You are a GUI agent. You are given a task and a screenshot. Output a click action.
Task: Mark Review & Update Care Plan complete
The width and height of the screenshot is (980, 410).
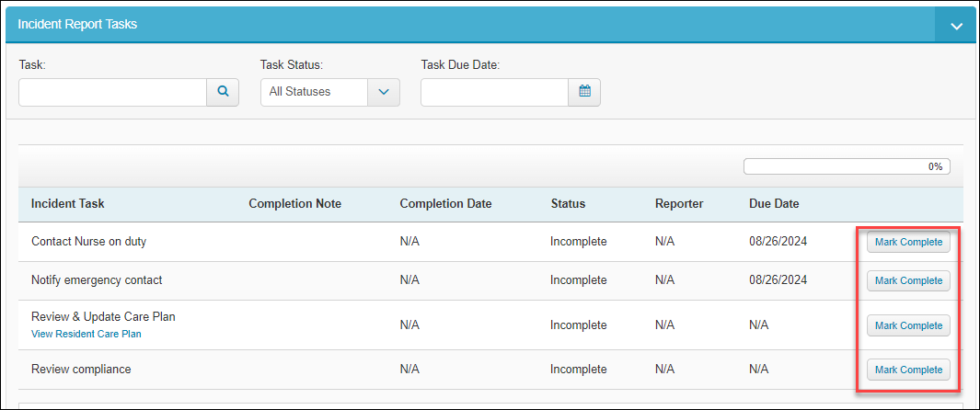(908, 325)
